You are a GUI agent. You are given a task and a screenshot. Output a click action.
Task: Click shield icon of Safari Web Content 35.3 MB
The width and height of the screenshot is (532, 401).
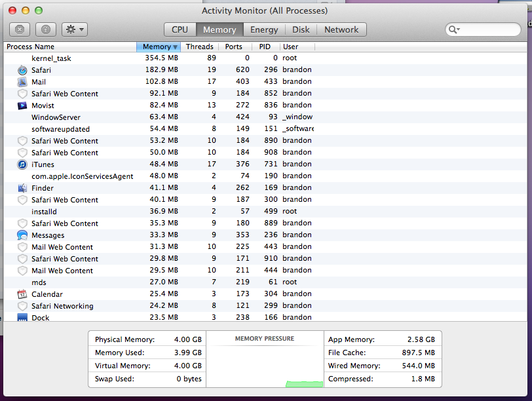coord(22,223)
